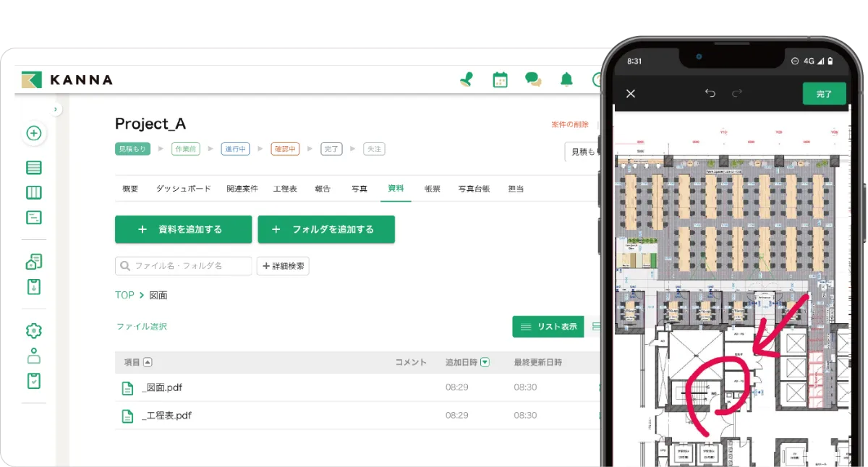Viewport: 868px width, 467px height.
Task: Click the KANNA logo in header
Action: (x=67, y=80)
